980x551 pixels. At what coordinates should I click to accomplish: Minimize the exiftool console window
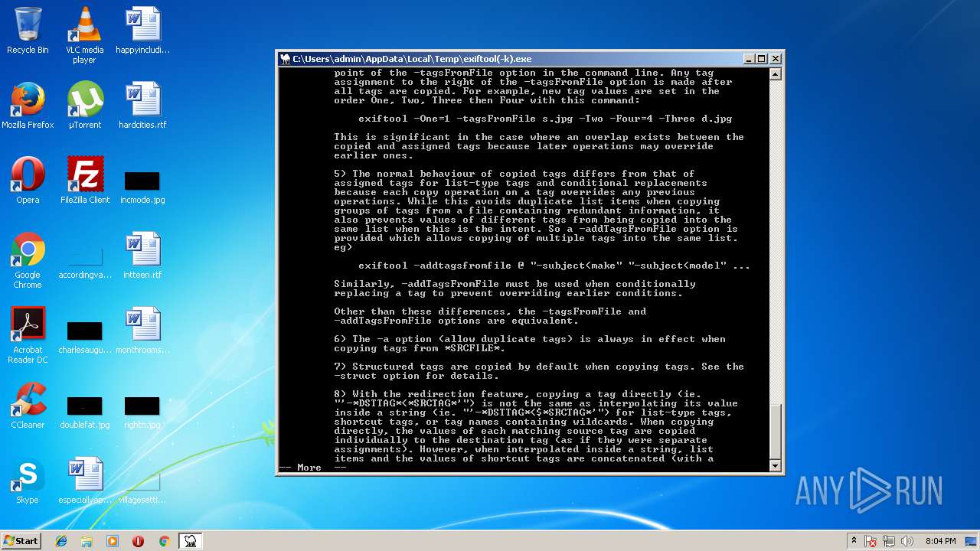tap(748, 59)
